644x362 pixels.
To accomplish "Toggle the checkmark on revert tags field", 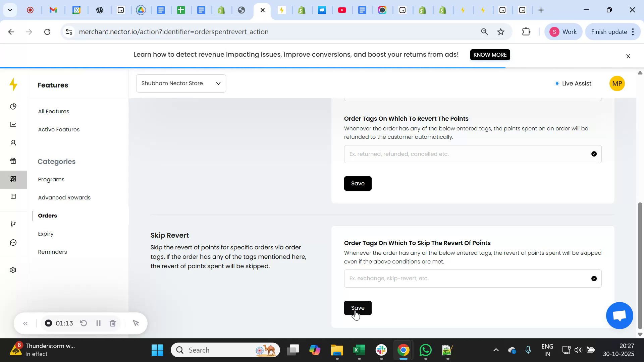I will tap(594, 154).
